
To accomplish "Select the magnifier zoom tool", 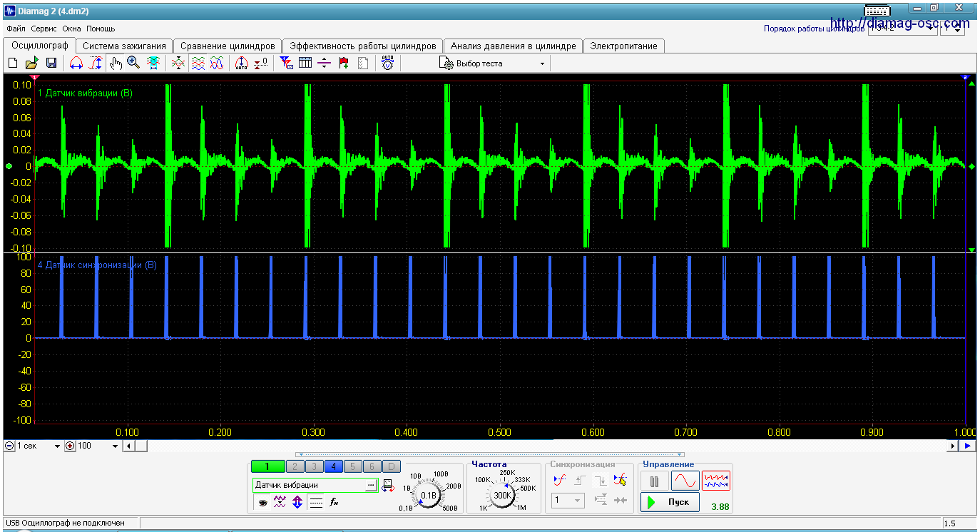I will click(133, 63).
